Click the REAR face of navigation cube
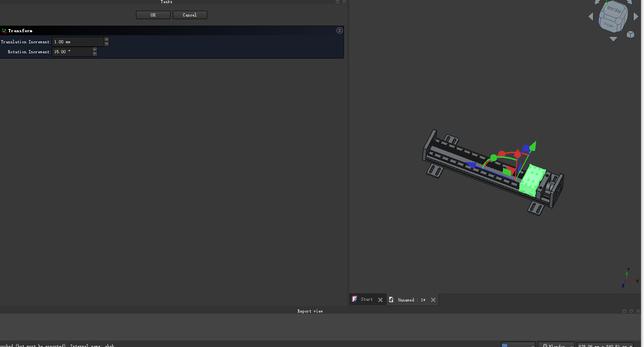 pyautogui.click(x=614, y=10)
